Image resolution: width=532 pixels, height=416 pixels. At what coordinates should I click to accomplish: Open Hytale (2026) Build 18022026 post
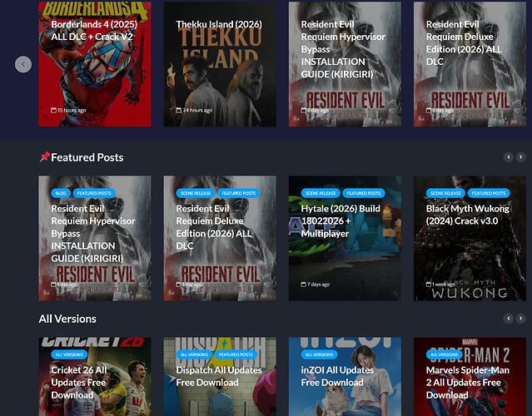(x=341, y=221)
